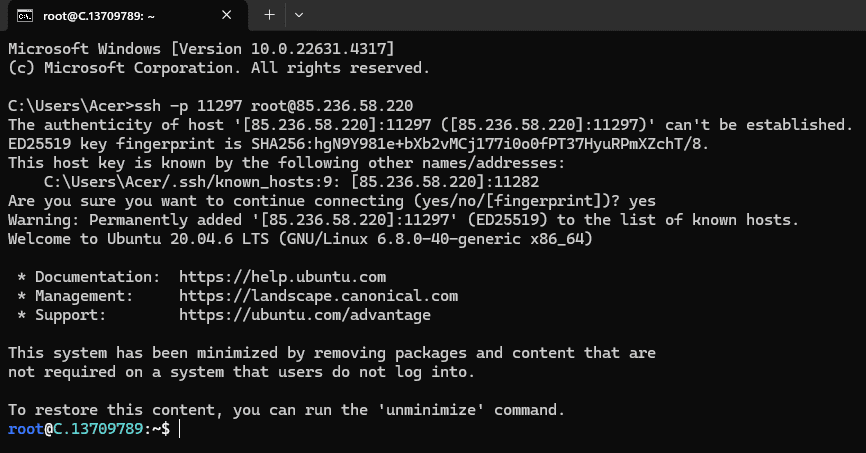The height and width of the screenshot is (453, 866).
Task: Open the https://landscape.canonical.com link
Action: point(318,296)
